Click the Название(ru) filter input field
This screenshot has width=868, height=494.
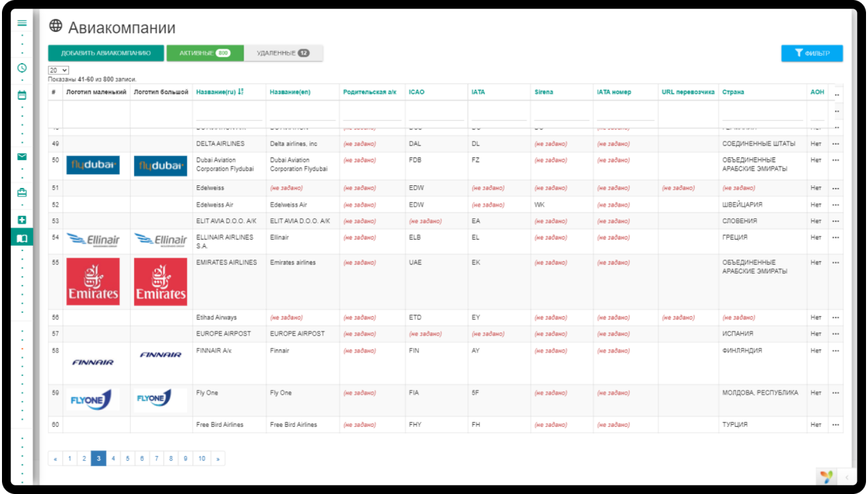tap(229, 113)
